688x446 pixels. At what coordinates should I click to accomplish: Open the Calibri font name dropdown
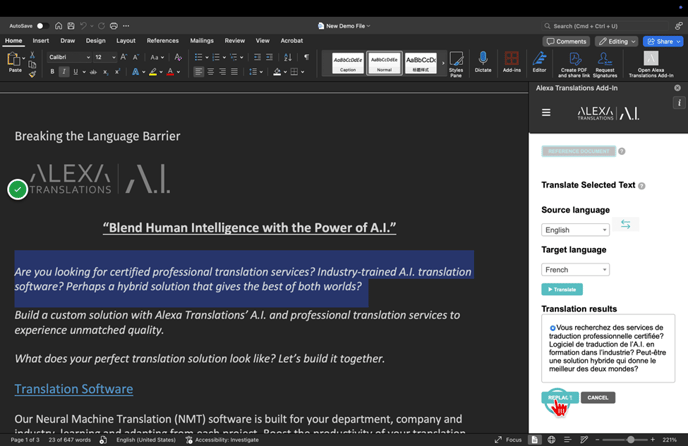88,57
